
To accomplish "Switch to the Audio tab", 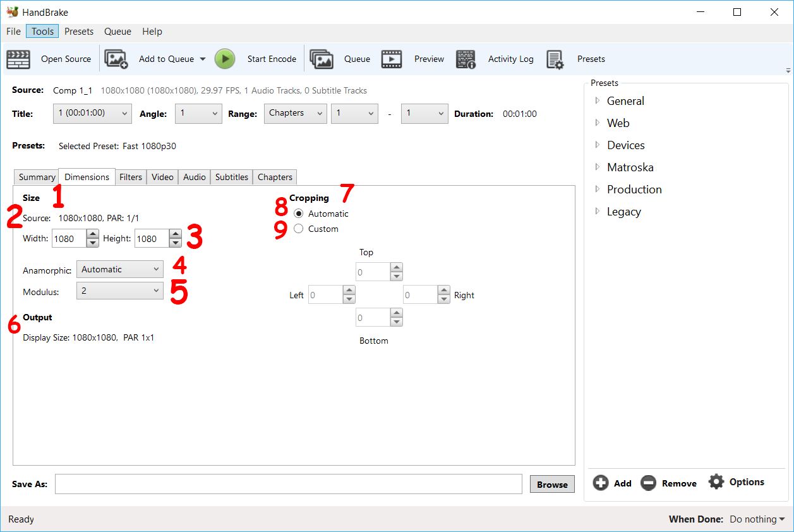I will pyautogui.click(x=195, y=177).
